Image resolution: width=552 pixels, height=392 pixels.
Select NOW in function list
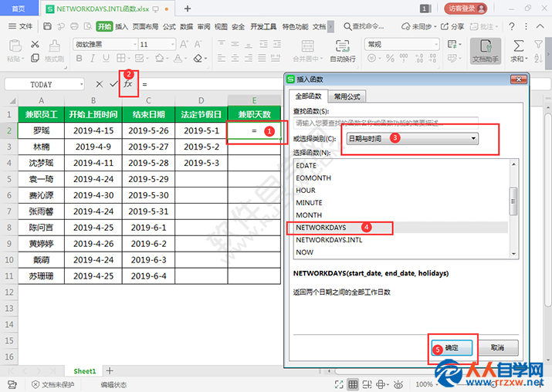[304, 252]
